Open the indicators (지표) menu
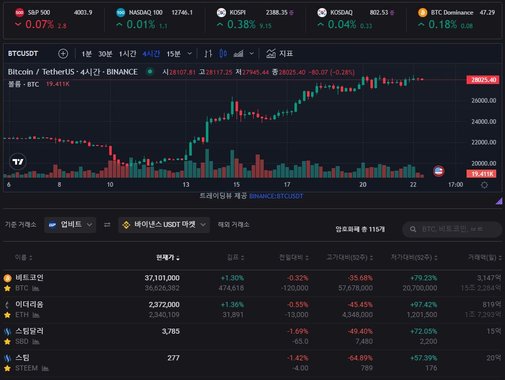Image resolution: width=505 pixels, height=380 pixels. [280, 53]
